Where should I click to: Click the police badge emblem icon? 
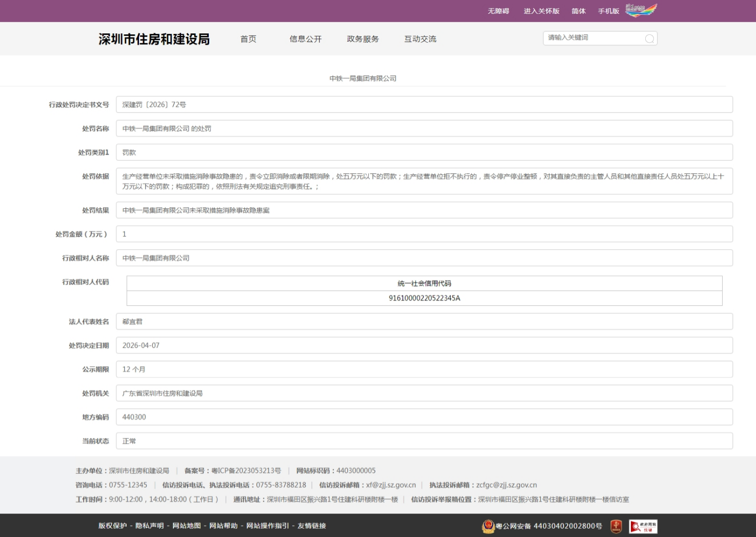pyautogui.click(x=488, y=526)
